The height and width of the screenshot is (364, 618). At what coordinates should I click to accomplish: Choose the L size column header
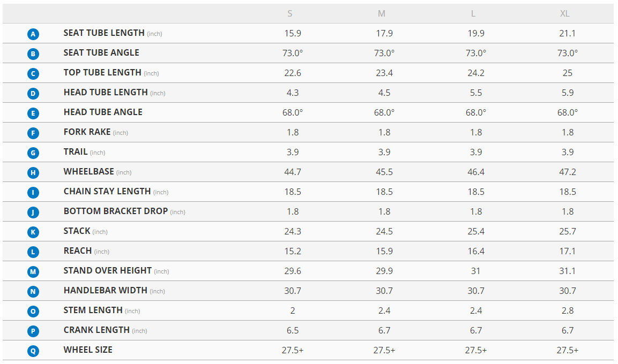point(473,13)
